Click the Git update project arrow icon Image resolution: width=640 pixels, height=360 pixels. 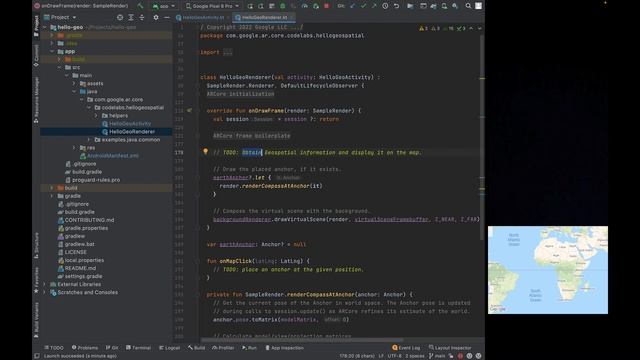pos(353,6)
